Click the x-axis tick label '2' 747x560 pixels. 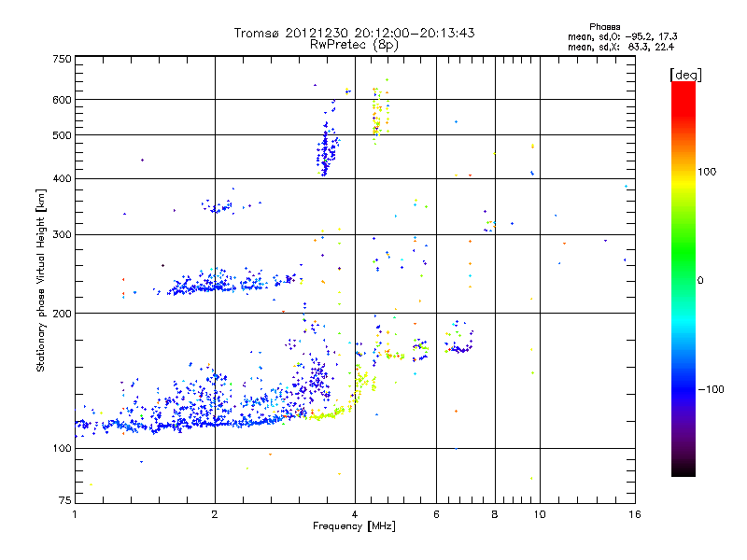[x=215, y=514]
